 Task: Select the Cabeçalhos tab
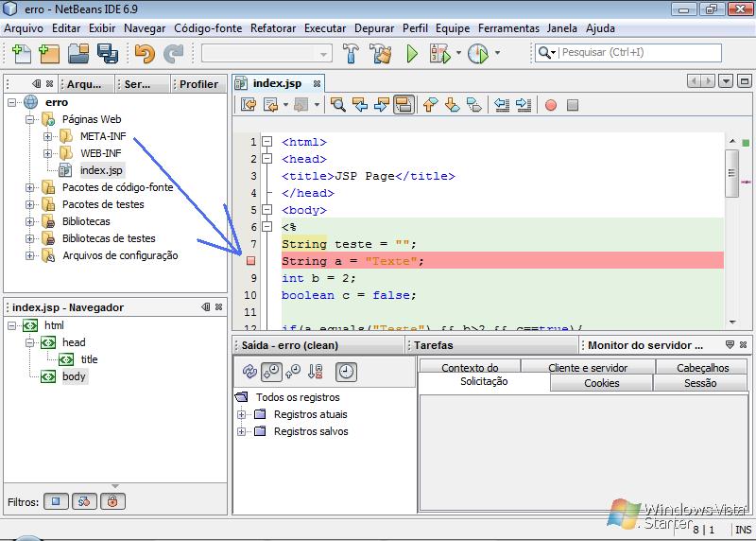(x=702, y=368)
